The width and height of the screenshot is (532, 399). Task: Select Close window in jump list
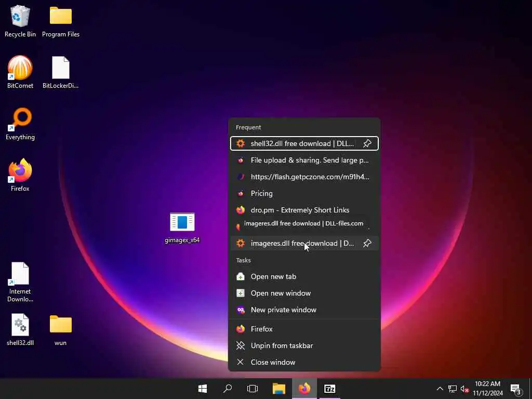coord(304,362)
